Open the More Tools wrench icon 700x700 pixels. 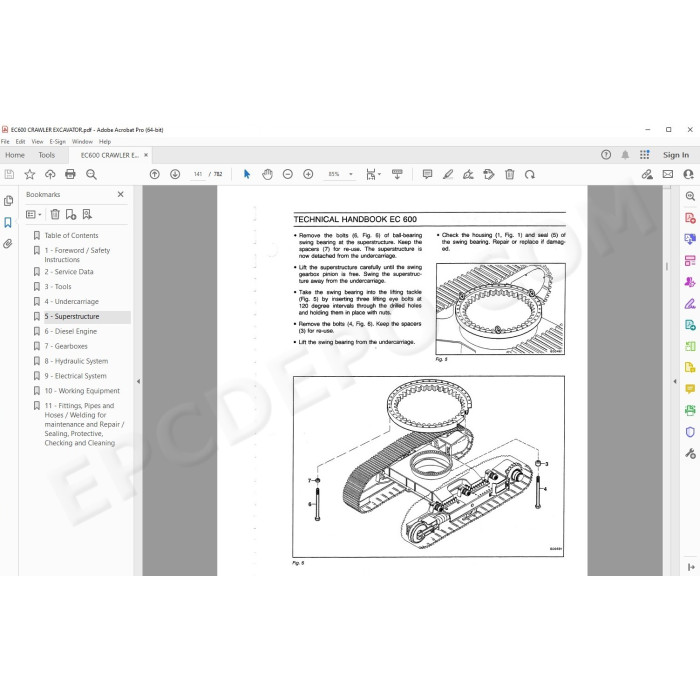click(690, 454)
